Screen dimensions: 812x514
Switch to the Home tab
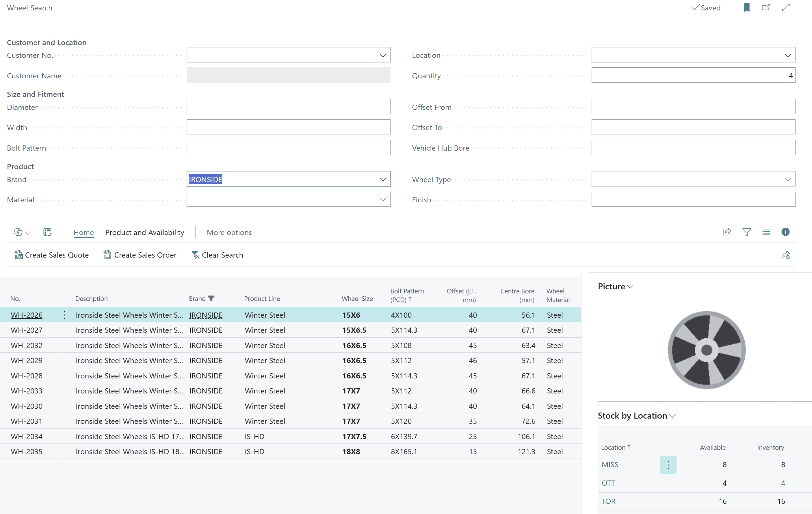[x=84, y=232]
